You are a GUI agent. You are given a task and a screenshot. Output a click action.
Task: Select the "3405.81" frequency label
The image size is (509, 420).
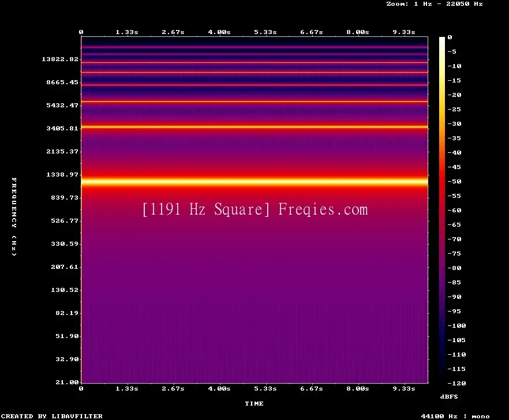pos(62,128)
